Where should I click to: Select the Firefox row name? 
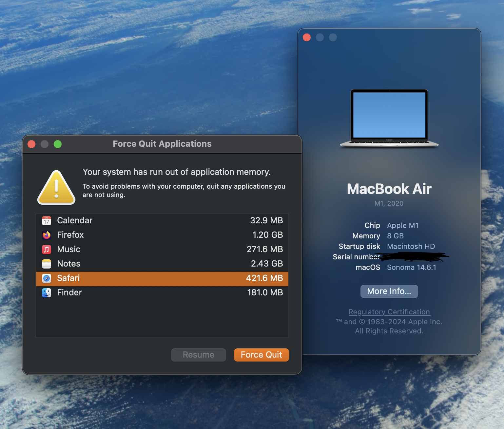70,235
